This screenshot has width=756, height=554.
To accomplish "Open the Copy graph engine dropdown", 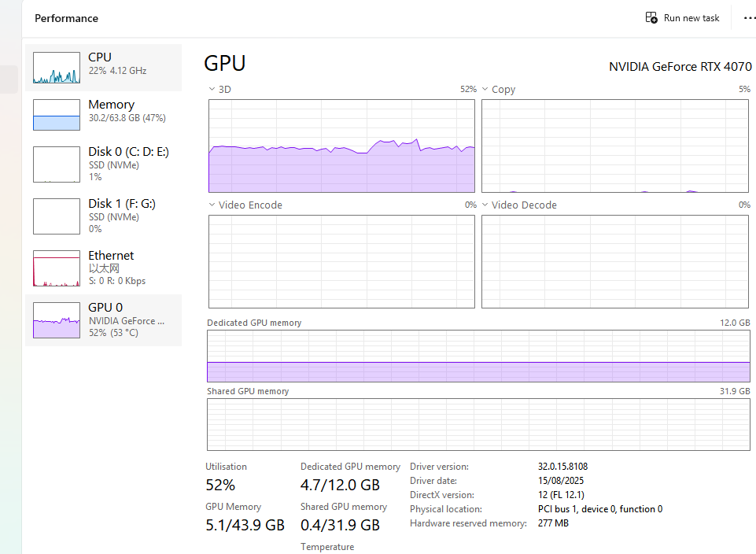I will pyautogui.click(x=485, y=90).
